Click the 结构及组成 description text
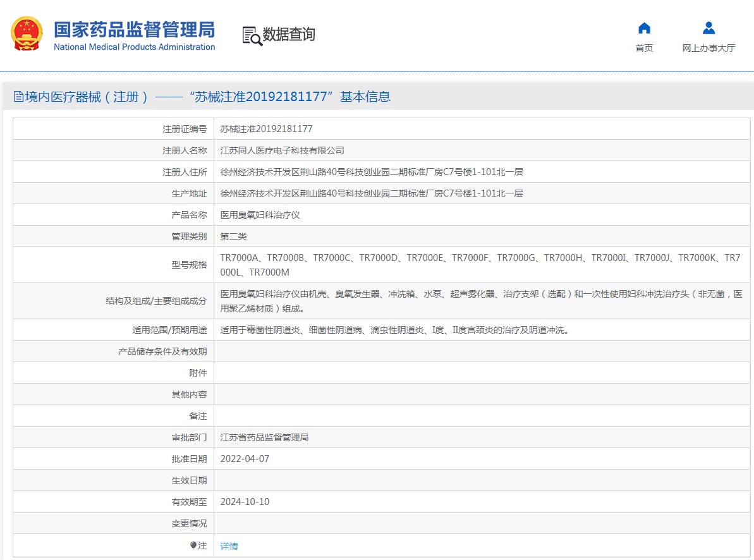The image size is (754, 560). click(x=482, y=301)
